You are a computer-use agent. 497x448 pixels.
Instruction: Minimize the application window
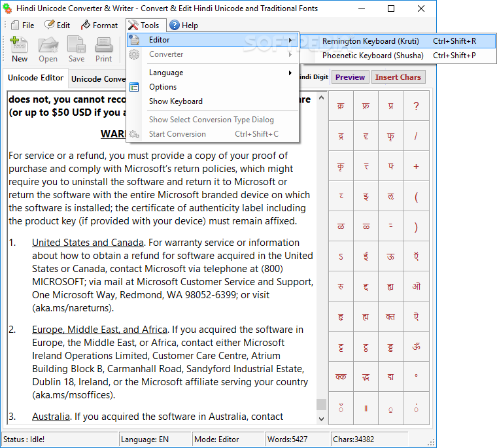[x=362, y=9]
